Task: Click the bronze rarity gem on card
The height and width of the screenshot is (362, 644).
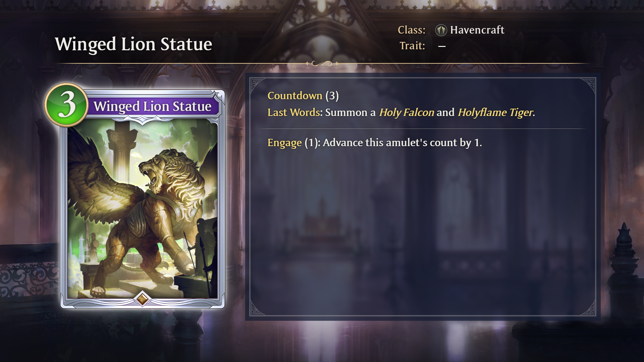Action: pos(142,298)
